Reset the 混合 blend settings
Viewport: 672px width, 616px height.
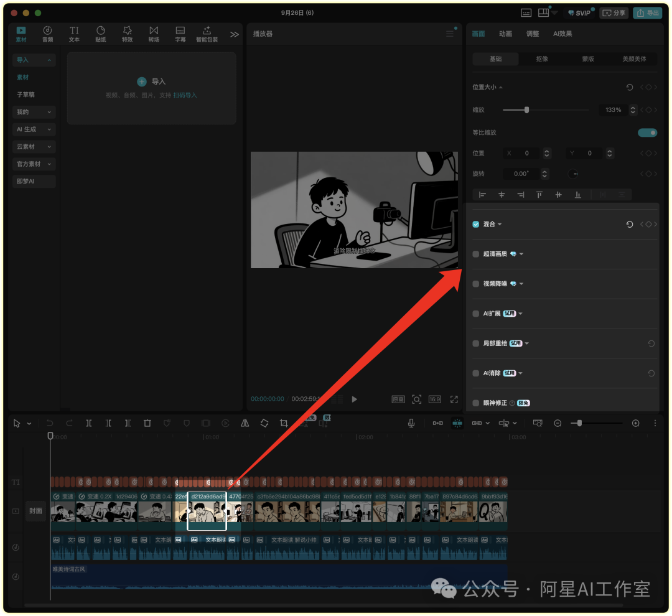[630, 224]
